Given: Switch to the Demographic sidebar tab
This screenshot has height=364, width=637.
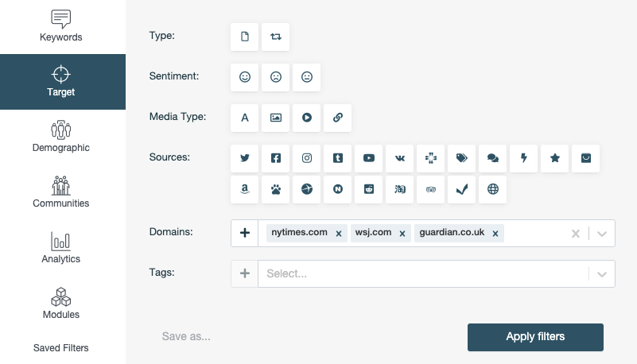Looking at the screenshot, I should (x=61, y=137).
